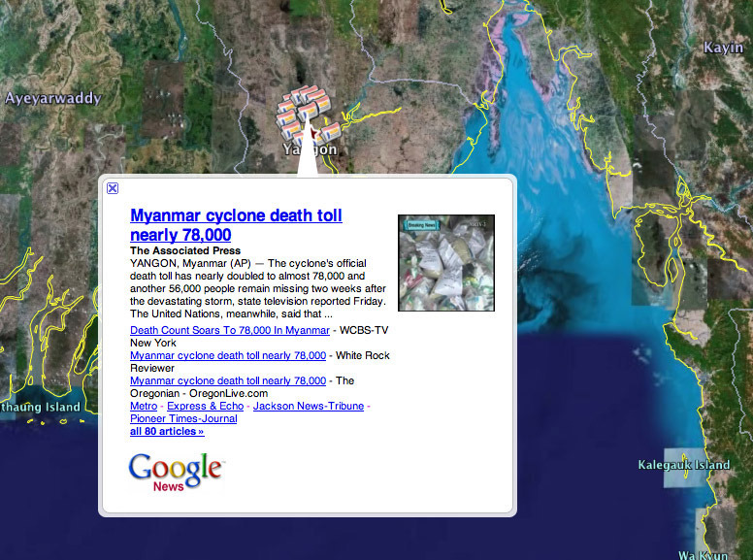Follow the Metro source link
Viewport: 753px width, 560px height.
pos(144,406)
